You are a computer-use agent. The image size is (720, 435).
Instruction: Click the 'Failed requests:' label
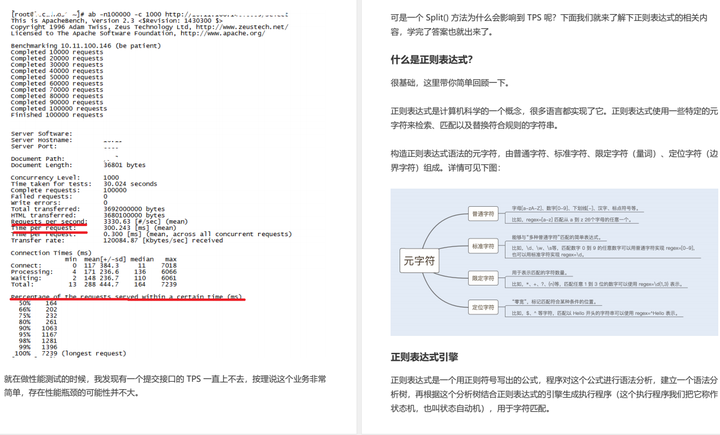pyautogui.click(x=41, y=196)
